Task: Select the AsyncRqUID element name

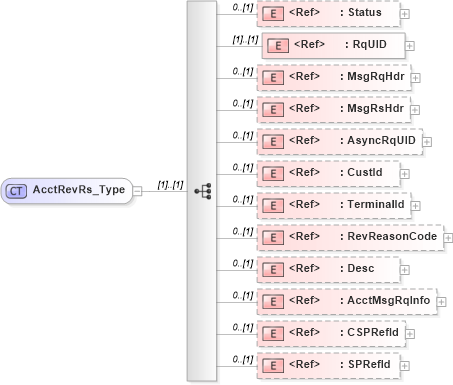Action: pyautogui.click(x=382, y=140)
